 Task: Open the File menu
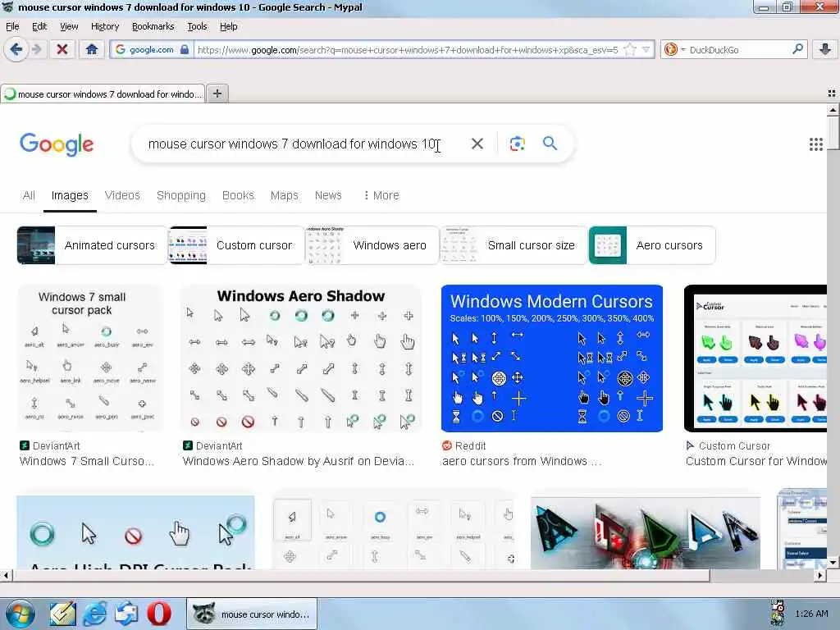12,26
